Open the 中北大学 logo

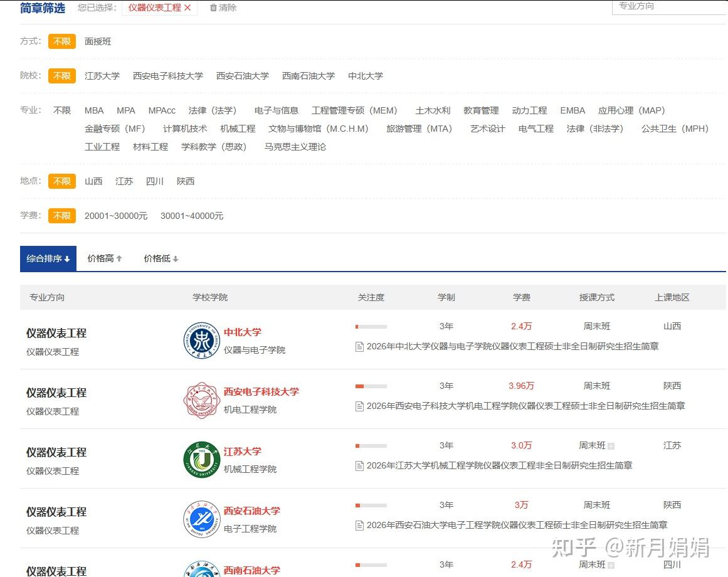pyautogui.click(x=201, y=341)
